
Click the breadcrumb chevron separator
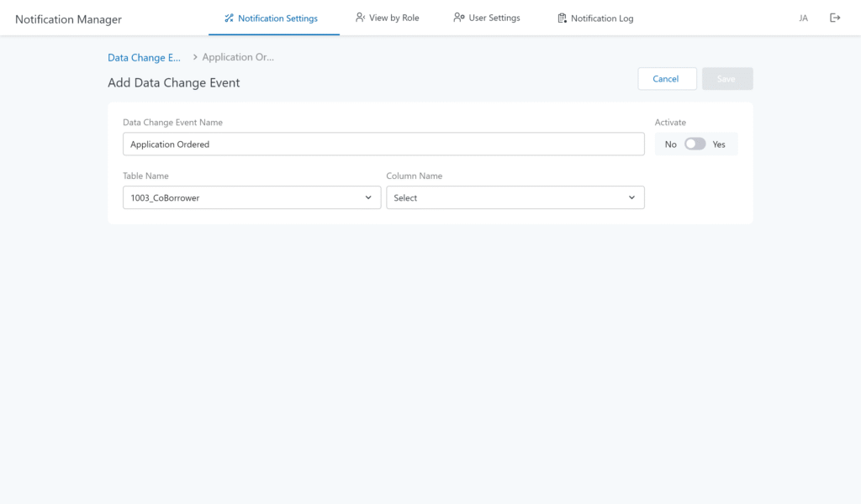(195, 57)
